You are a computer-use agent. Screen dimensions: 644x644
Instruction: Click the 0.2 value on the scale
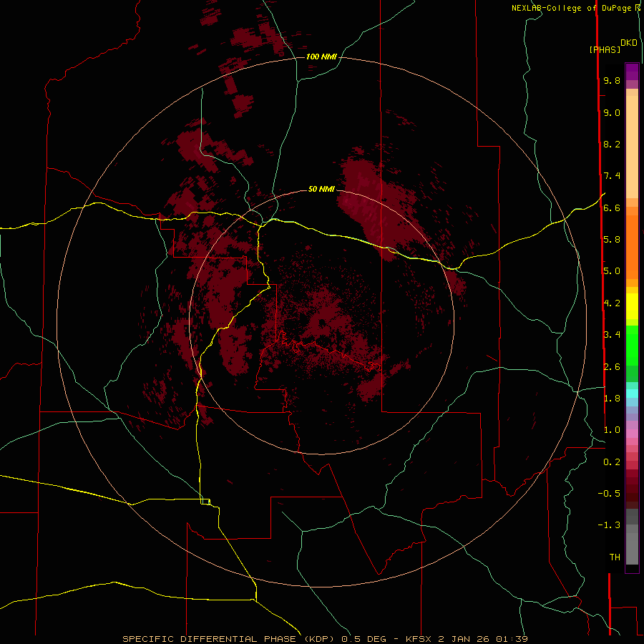[612, 462]
